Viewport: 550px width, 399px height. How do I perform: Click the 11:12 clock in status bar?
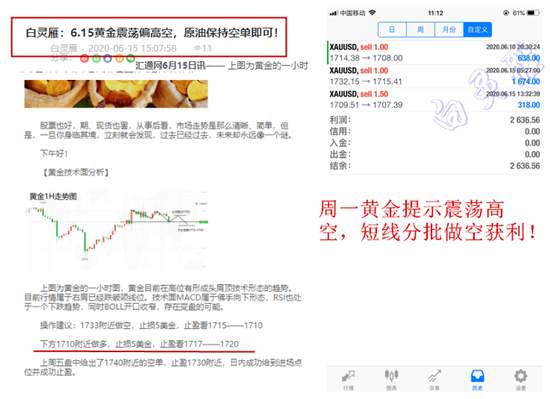[435, 13]
